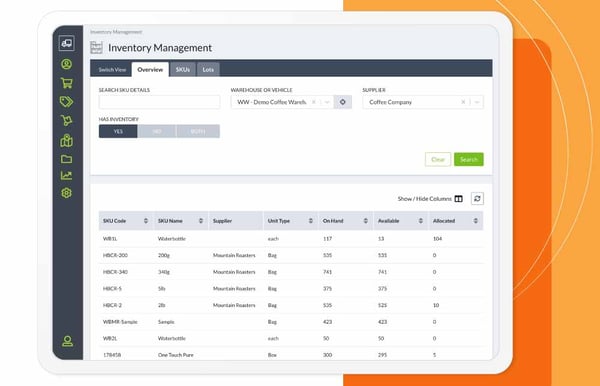Click the One Touch Pure SKU name
Screen dimensions: 600x386
(176, 355)
